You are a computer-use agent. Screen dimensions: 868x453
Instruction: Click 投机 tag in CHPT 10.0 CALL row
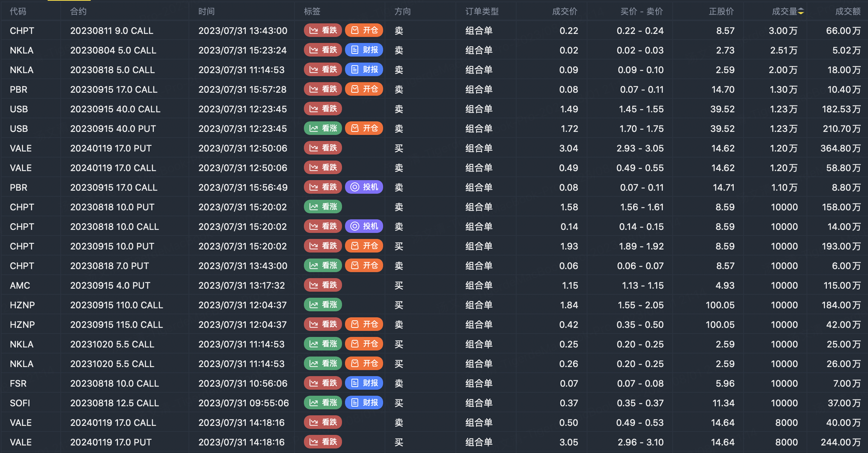(x=364, y=226)
